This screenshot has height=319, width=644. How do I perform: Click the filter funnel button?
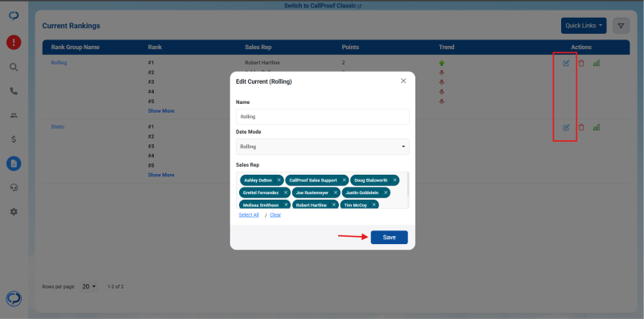coord(621,26)
